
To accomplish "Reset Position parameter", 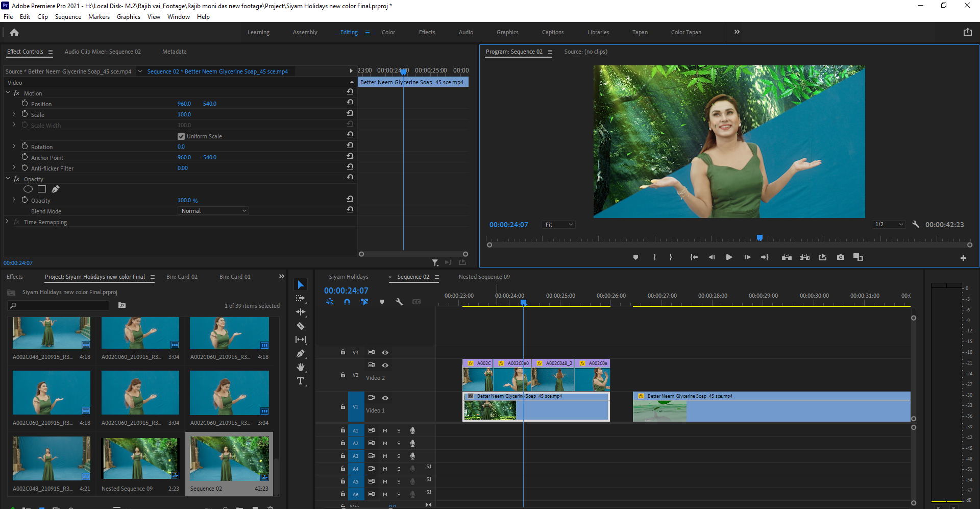I will pos(350,103).
